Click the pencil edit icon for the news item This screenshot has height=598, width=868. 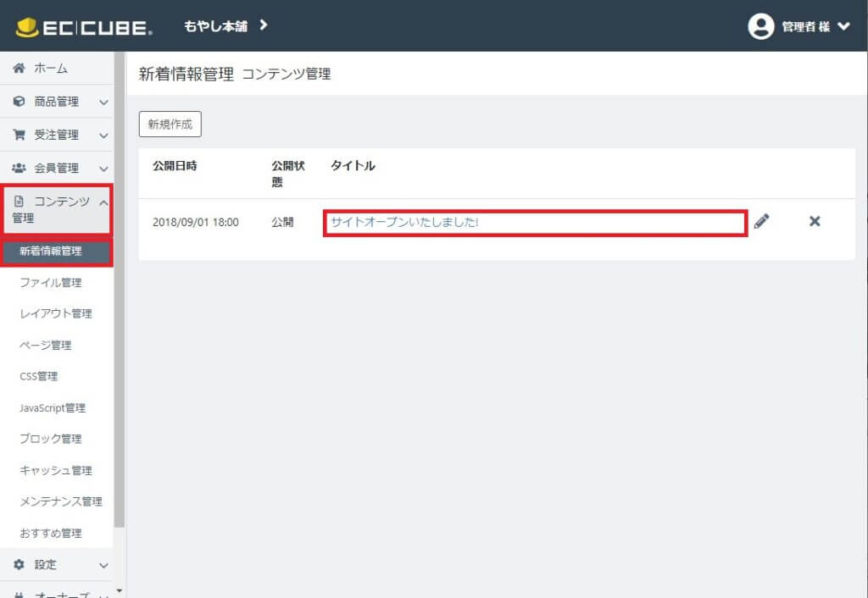[x=761, y=222]
